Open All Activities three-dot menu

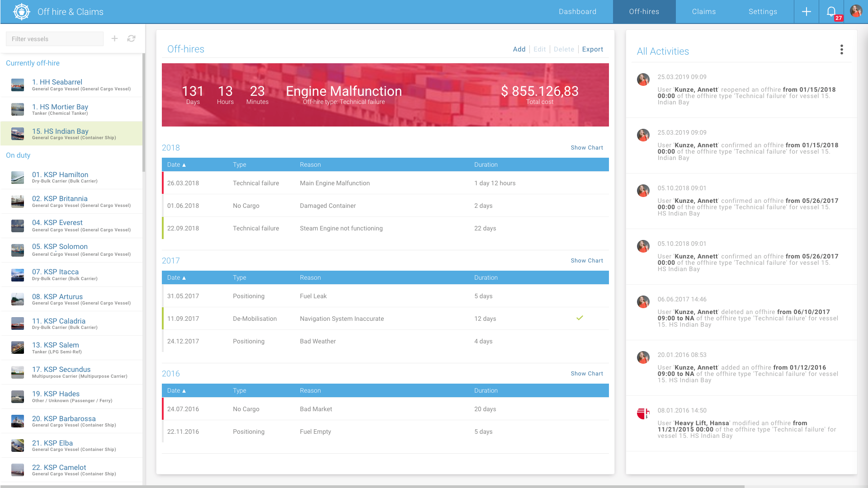(841, 50)
